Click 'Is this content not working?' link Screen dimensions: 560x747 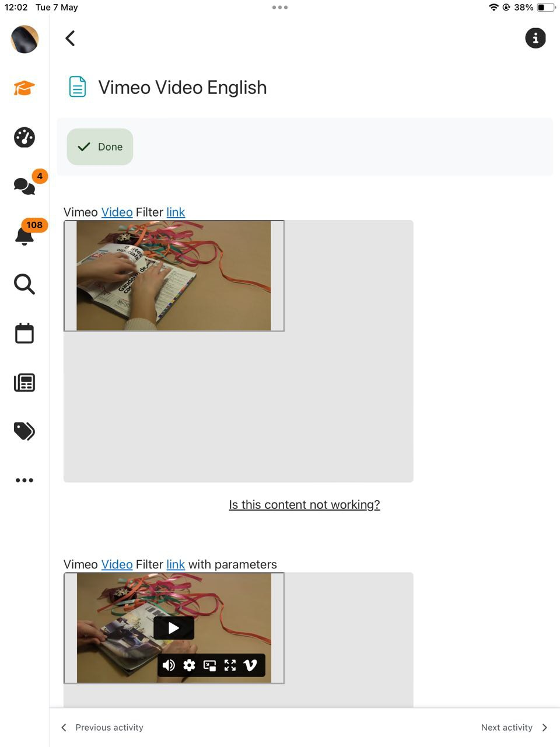click(304, 505)
